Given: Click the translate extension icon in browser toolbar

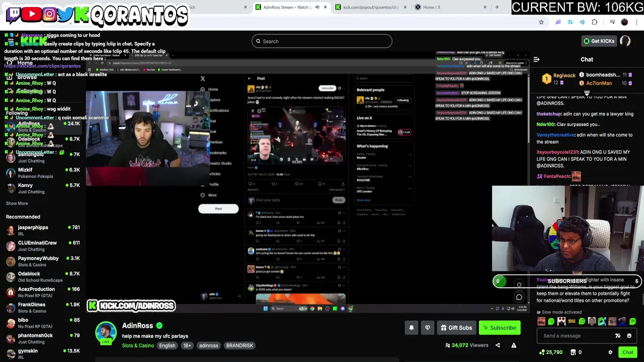Looking at the screenshot, I should click(x=570, y=22).
